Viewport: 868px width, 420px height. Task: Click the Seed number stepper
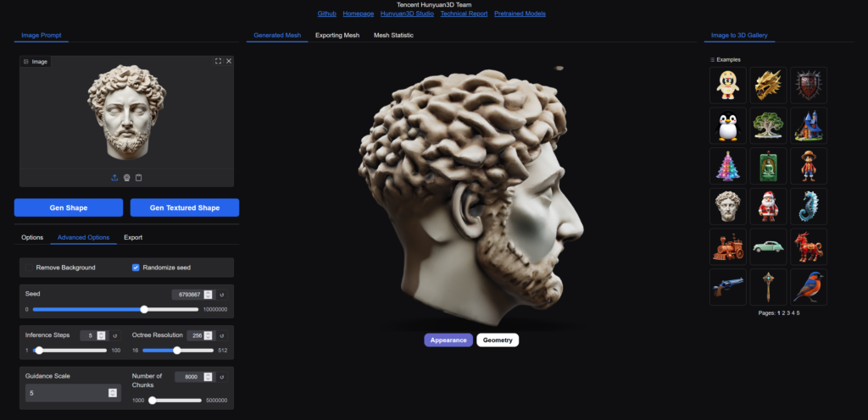(x=209, y=295)
